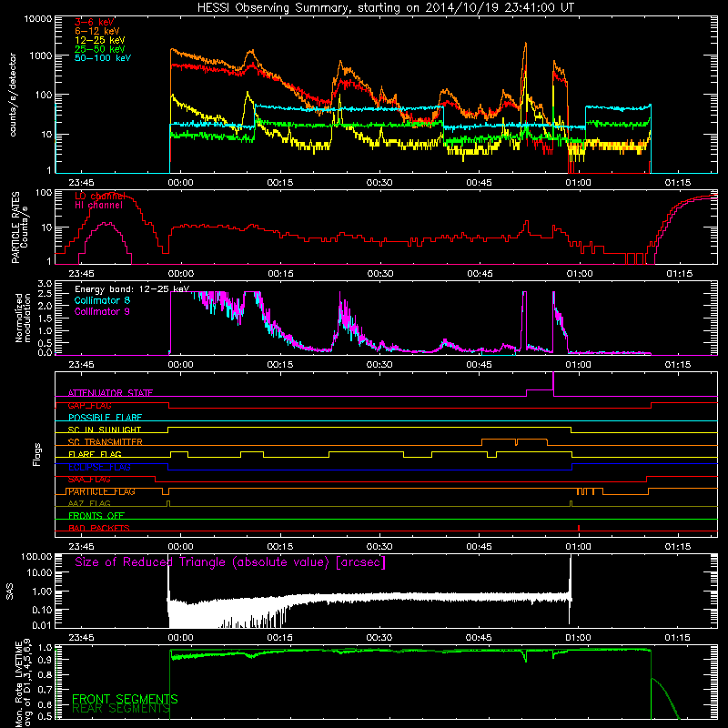Click the POSSIBLE_FLARE flag label

pos(105,418)
